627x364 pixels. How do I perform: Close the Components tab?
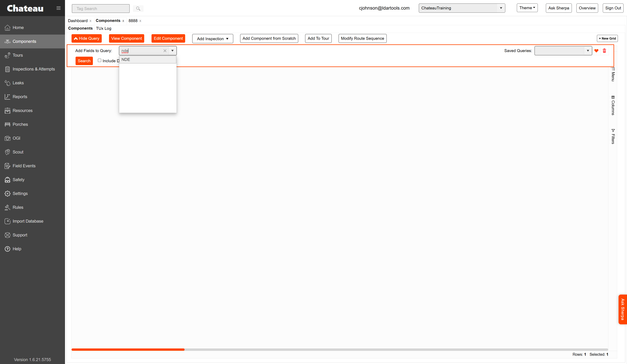click(123, 21)
